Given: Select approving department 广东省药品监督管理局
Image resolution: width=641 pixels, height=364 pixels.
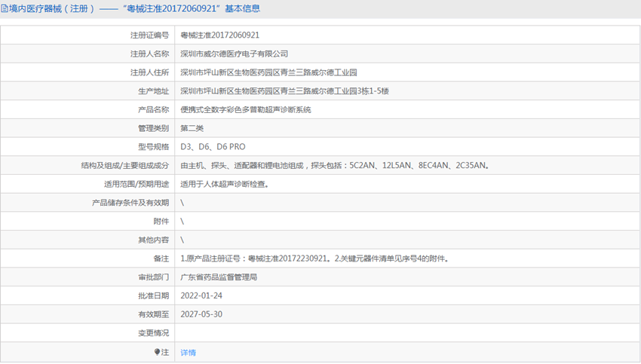Looking at the screenshot, I should click(x=219, y=277).
